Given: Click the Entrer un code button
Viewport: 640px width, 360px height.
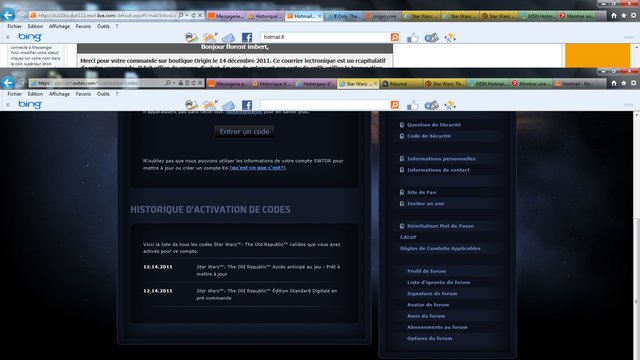Looking at the screenshot, I should click(244, 131).
